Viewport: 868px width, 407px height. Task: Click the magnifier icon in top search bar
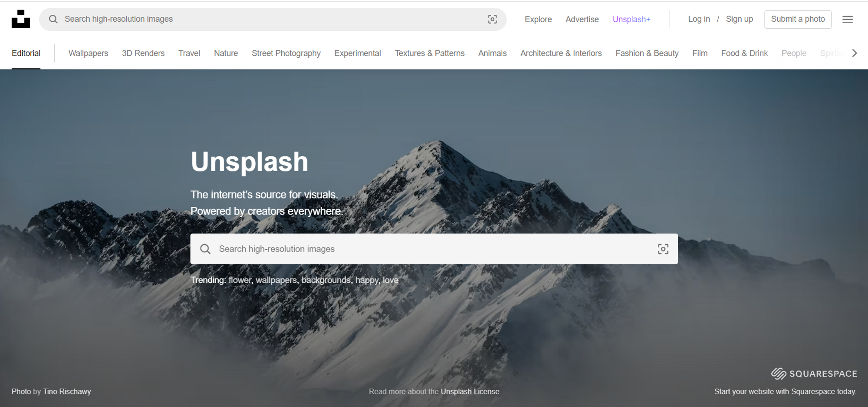[53, 19]
